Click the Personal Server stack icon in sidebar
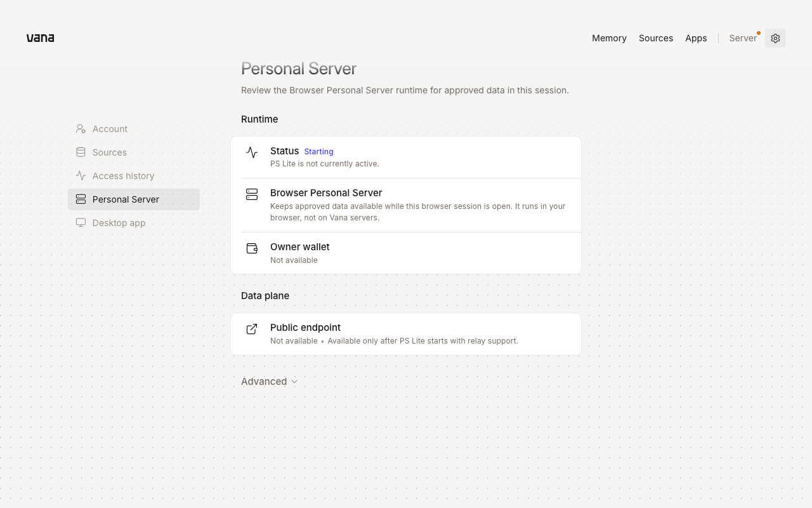The image size is (812, 508). pyautogui.click(x=81, y=199)
